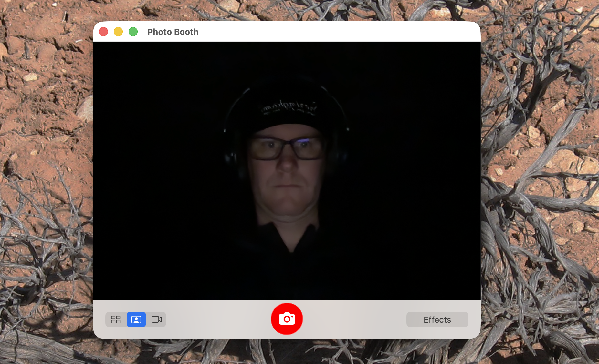Enter full screen with the green button
The height and width of the screenshot is (364, 599).
133,32
